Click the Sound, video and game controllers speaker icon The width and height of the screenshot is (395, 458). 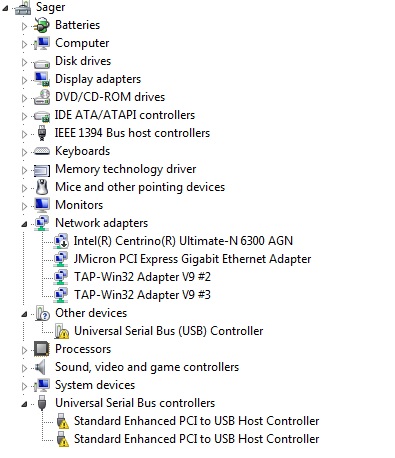coord(40,367)
